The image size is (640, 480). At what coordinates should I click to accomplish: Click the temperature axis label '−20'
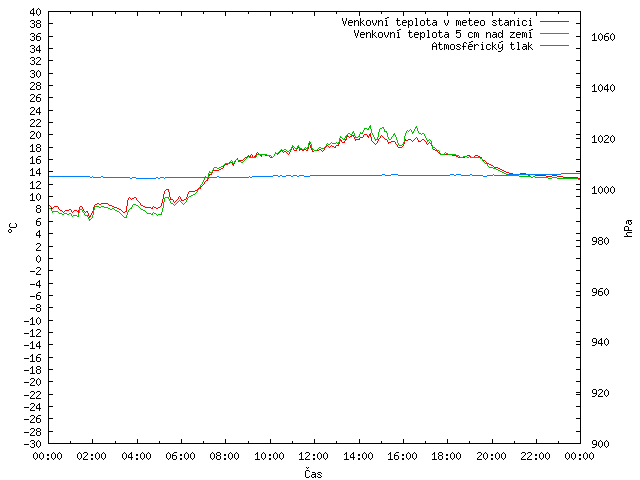pos(33,382)
